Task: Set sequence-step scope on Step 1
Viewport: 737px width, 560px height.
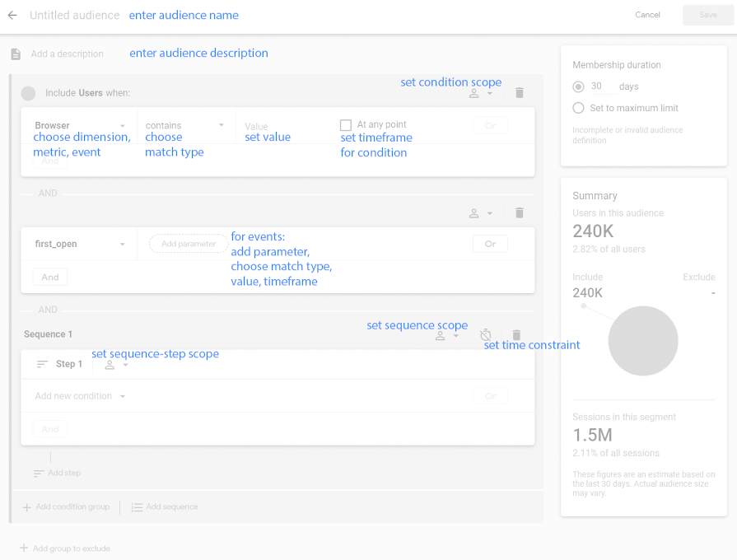Action: 114,364
